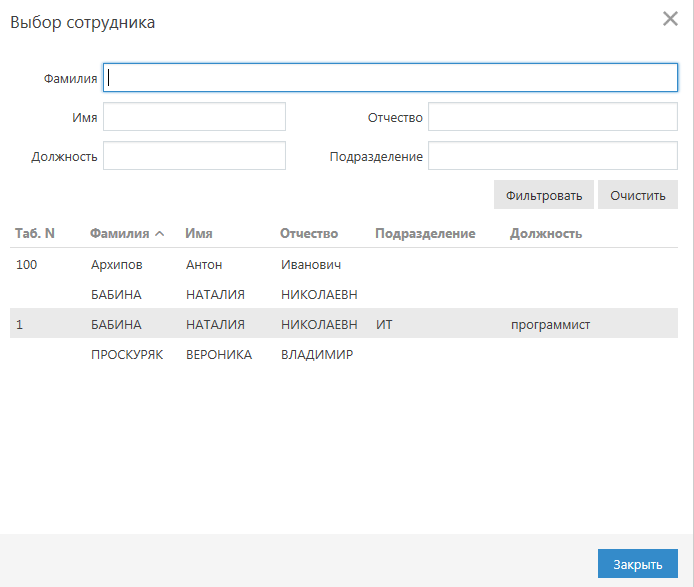Select the Должность filter field
This screenshot has width=694, height=587.
[x=194, y=156]
